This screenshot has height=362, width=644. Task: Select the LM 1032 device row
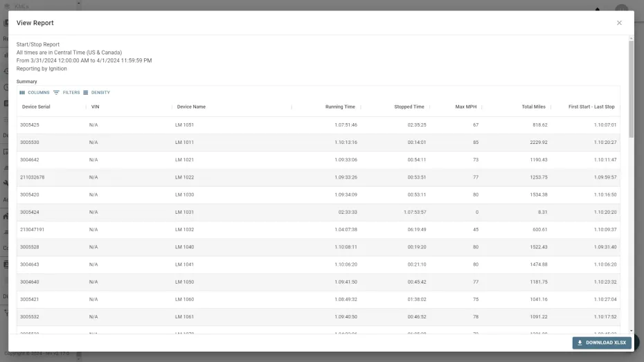319,230
